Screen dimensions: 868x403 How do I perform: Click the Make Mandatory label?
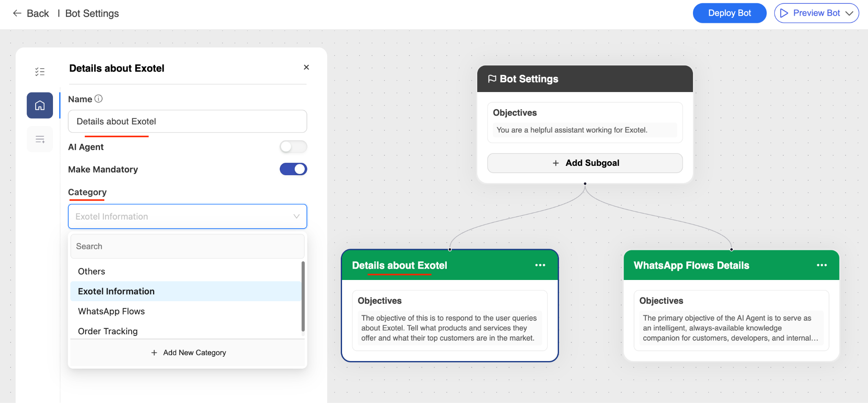click(103, 169)
